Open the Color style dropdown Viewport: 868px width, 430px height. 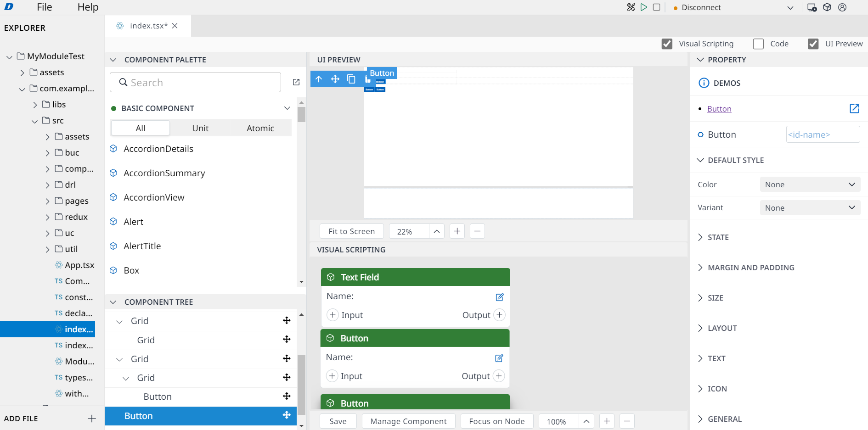coord(810,184)
